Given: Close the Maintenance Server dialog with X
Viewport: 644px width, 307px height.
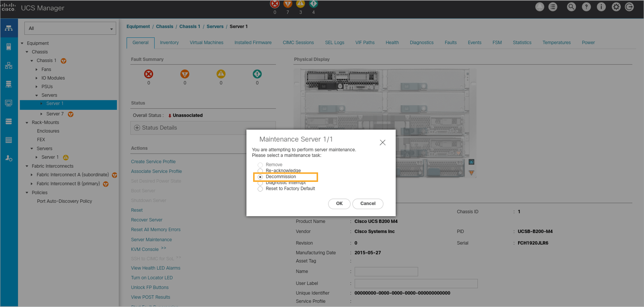Looking at the screenshot, I should pos(382,143).
